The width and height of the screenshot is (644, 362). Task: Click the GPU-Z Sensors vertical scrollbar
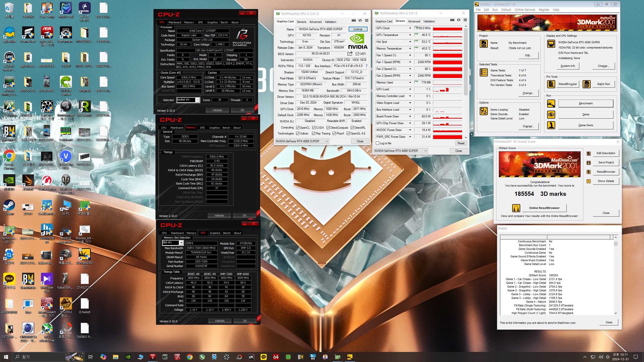[x=466, y=82]
